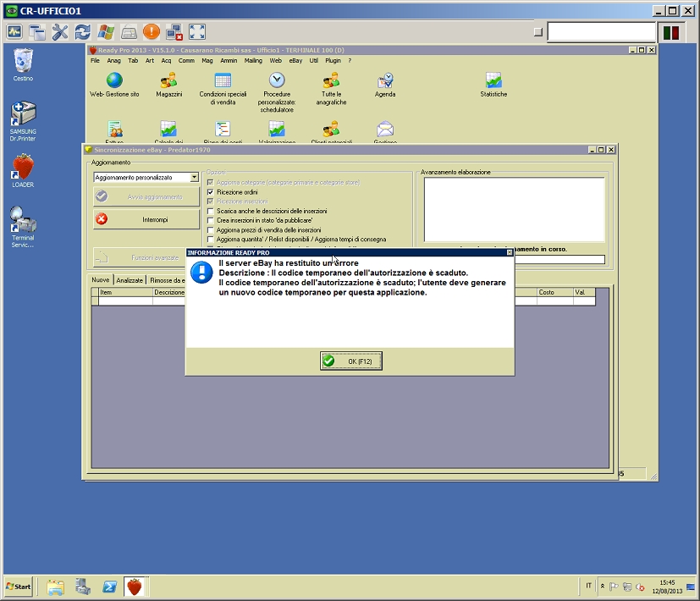Click the Item column header
Viewport: 700px width, 601px height.
(x=125, y=292)
